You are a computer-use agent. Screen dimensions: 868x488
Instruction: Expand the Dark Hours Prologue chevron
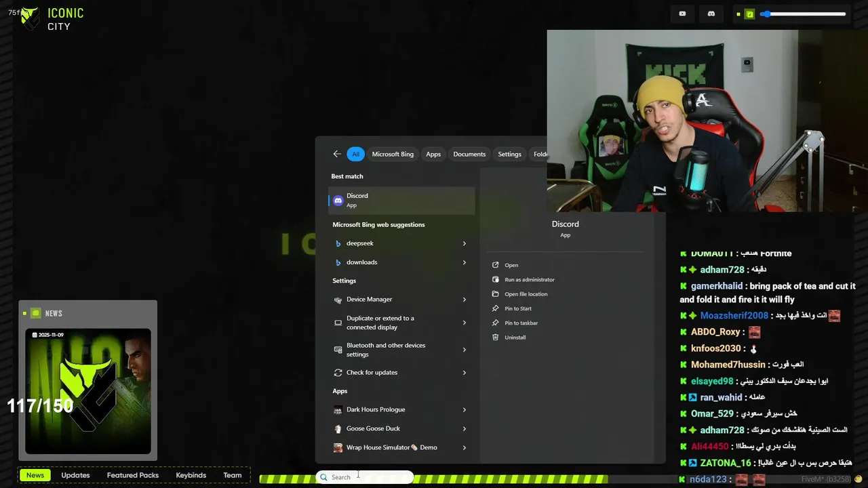tap(465, 410)
